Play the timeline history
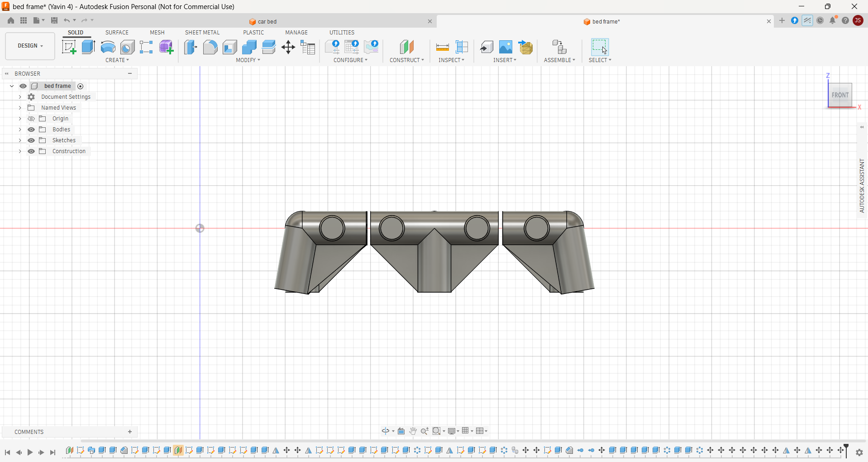The width and height of the screenshot is (868, 462). pyautogui.click(x=30, y=452)
